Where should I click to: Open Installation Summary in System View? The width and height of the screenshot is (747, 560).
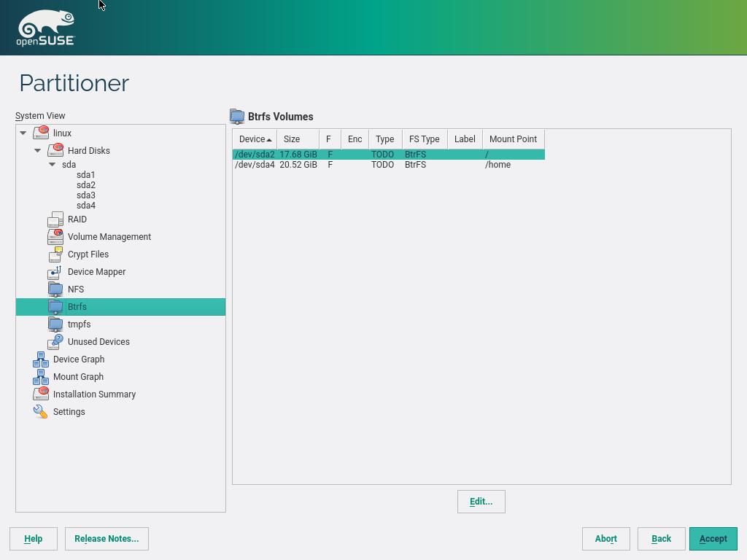click(x=94, y=394)
